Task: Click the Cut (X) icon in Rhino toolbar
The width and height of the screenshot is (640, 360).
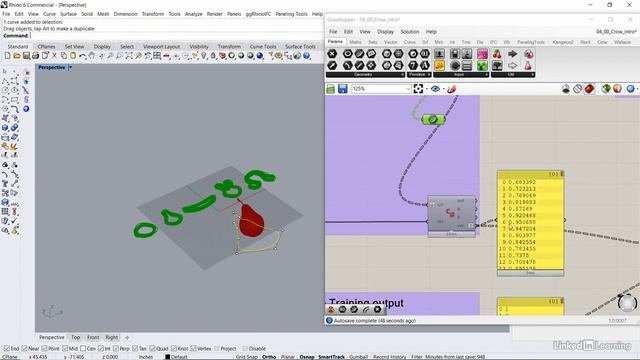Action: (x=54, y=56)
